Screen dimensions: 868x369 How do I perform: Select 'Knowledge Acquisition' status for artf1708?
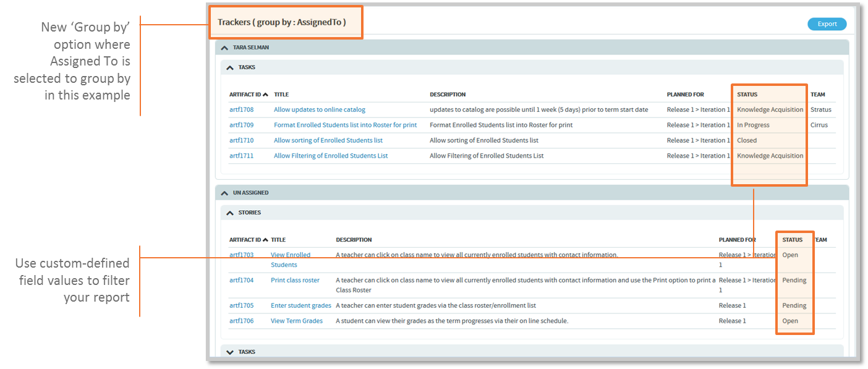[770, 109]
